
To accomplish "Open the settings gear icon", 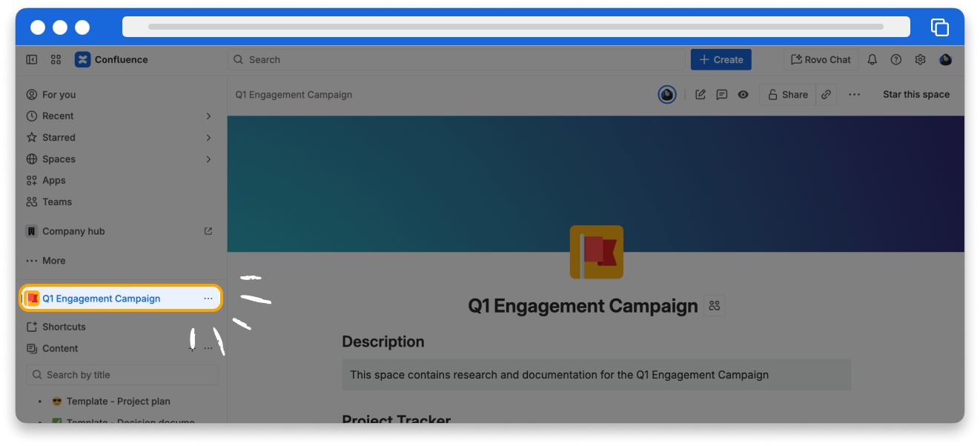I will click(920, 60).
